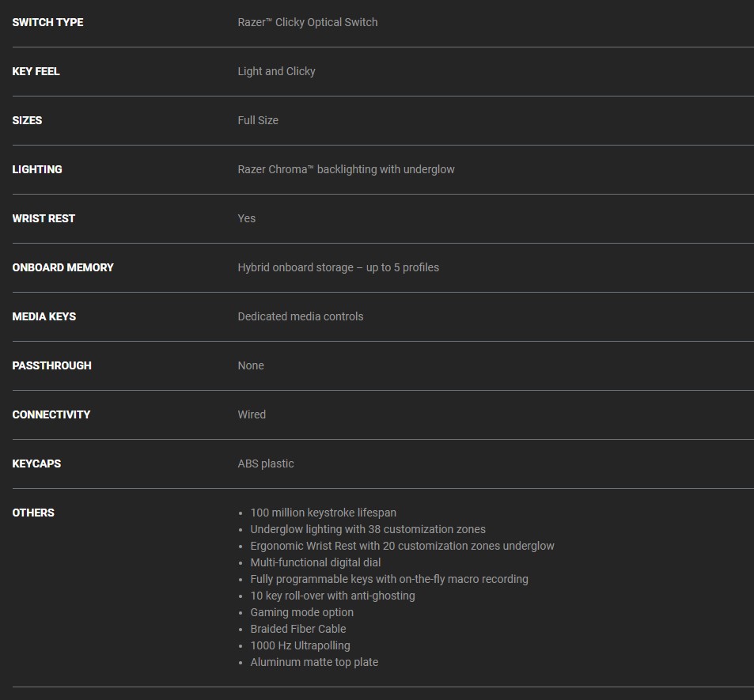Screen dimensions: 754x700
Task: Click the ONBOARD MEMORY label
Action: click(63, 267)
